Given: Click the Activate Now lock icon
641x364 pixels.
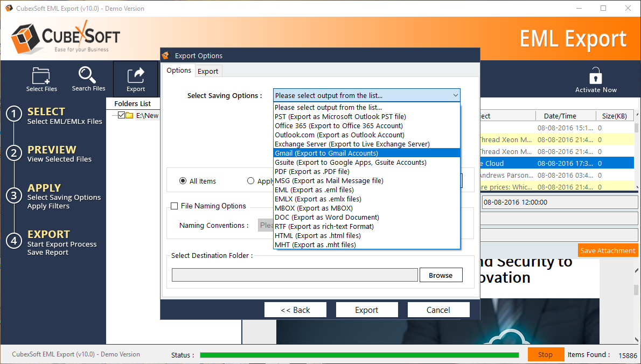Looking at the screenshot, I should click(595, 76).
